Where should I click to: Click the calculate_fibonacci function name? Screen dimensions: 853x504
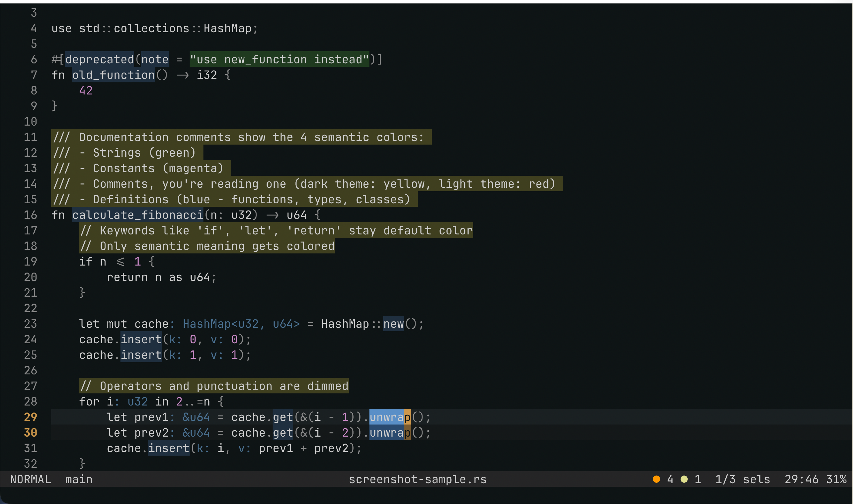coord(138,215)
